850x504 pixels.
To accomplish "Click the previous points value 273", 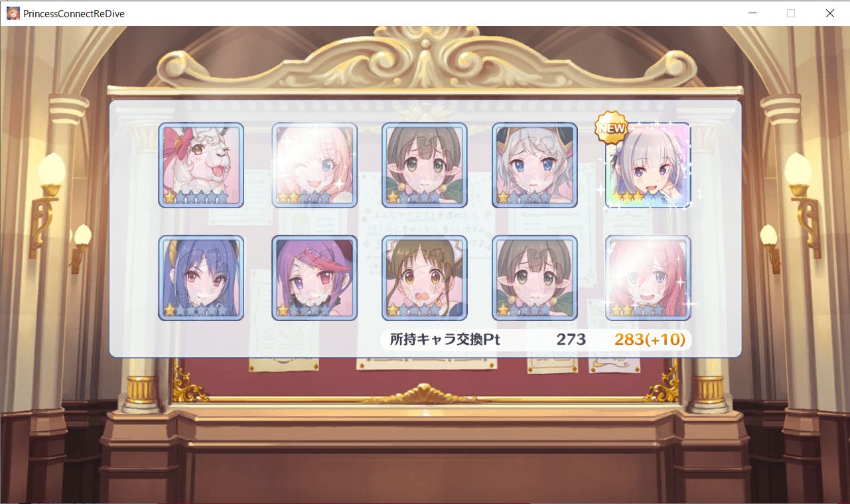I will point(571,340).
